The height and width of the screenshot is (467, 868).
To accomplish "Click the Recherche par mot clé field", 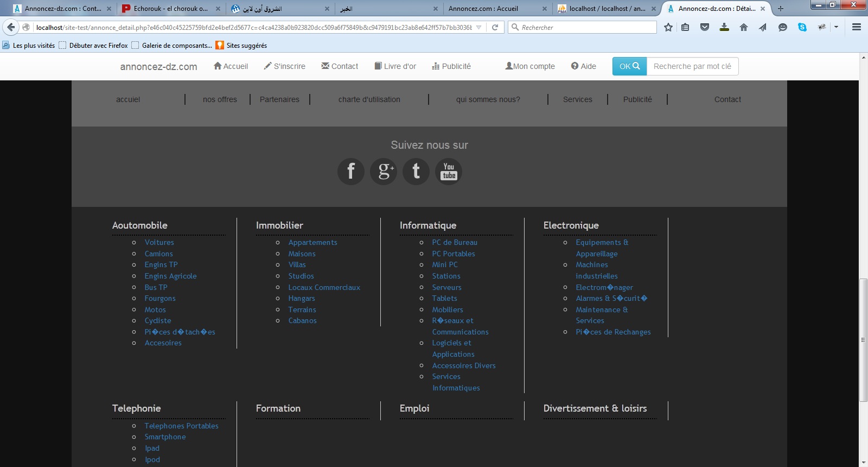I will pyautogui.click(x=692, y=66).
